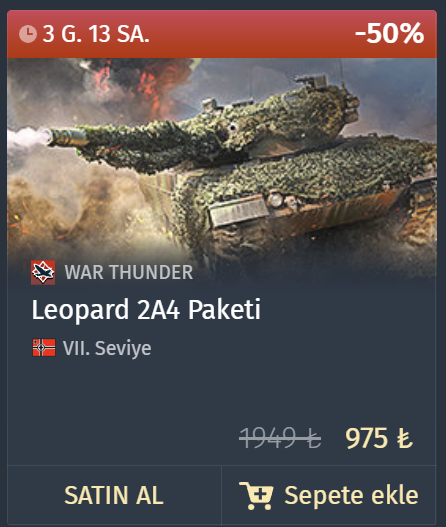Screen dimensions: 446x527
Task: Click the shopping cart plus icon
Action: point(256,495)
